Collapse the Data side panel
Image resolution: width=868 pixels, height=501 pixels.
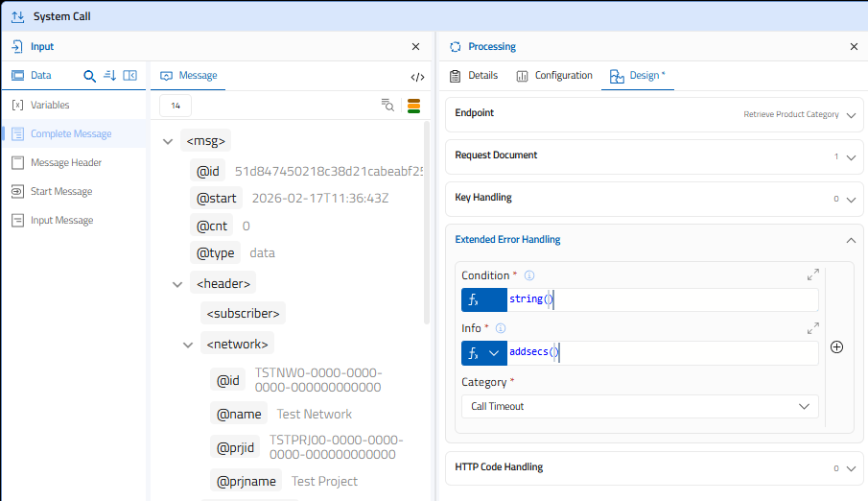pyautogui.click(x=130, y=76)
